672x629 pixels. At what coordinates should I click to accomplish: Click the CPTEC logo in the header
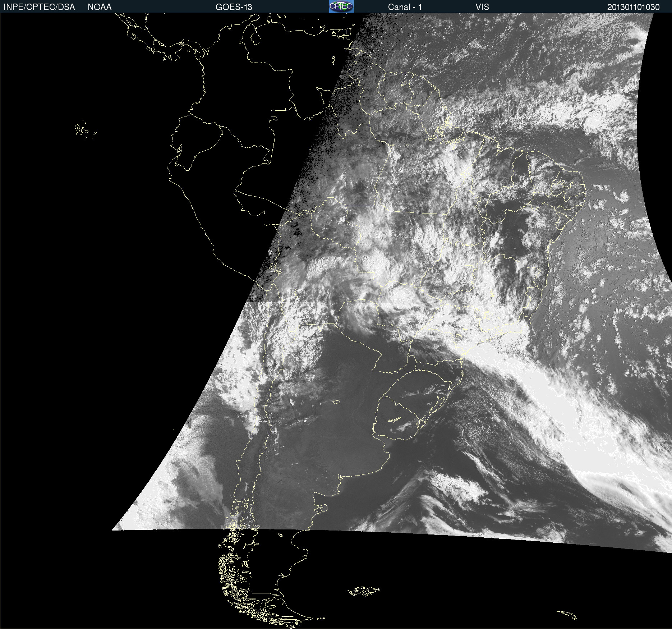click(x=341, y=6)
